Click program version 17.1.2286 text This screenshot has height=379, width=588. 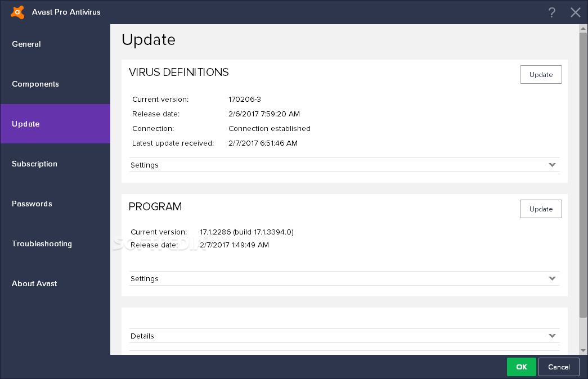(x=246, y=232)
